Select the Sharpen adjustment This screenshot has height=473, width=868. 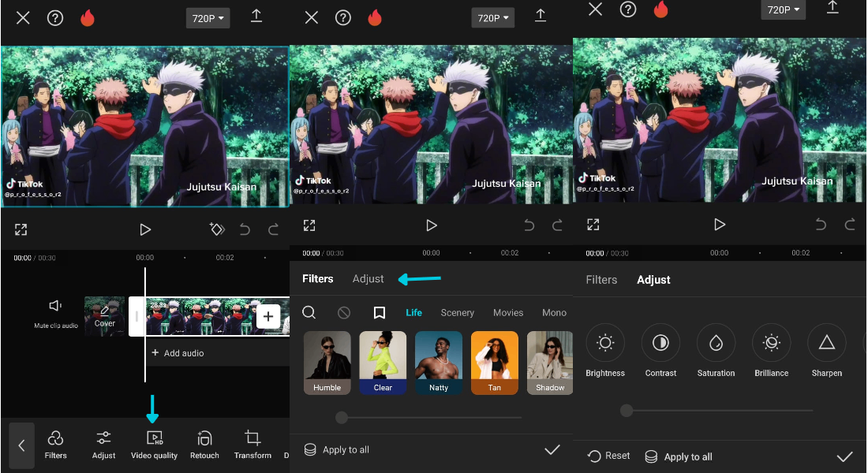(826, 351)
